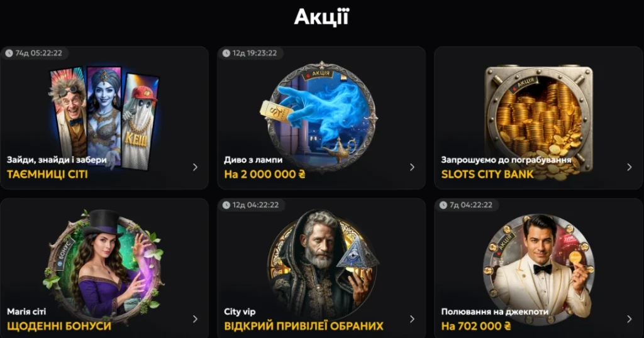Click the arrow on the Slots City Bank card
The image size is (644, 338).
[x=629, y=167]
